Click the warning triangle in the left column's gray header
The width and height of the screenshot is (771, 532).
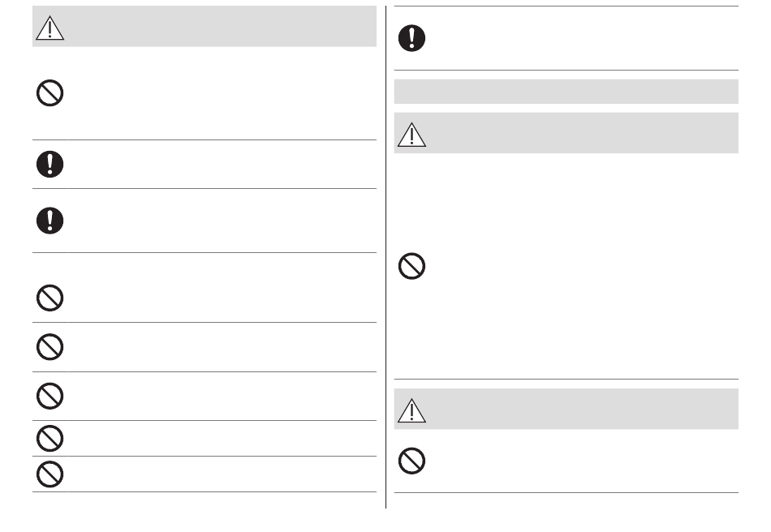click(50, 28)
